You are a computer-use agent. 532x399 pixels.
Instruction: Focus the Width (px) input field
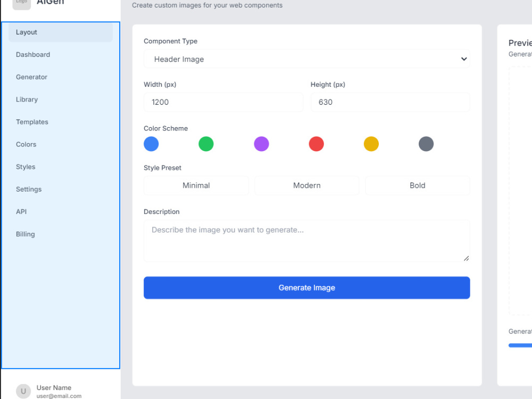[223, 102]
